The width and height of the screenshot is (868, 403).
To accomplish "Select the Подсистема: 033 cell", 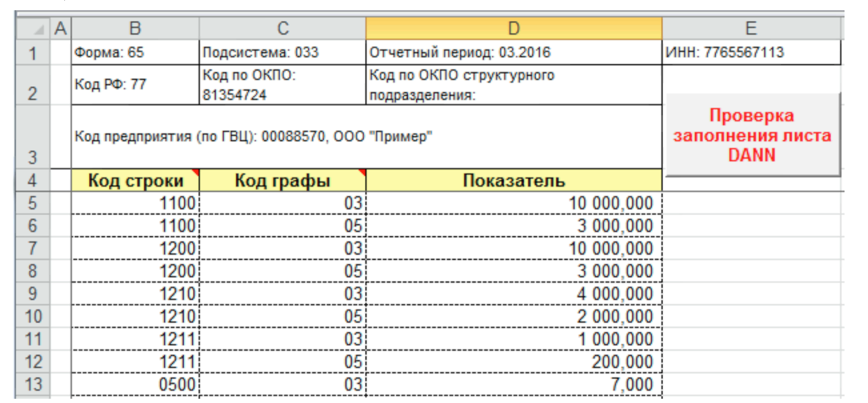I will (x=283, y=53).
